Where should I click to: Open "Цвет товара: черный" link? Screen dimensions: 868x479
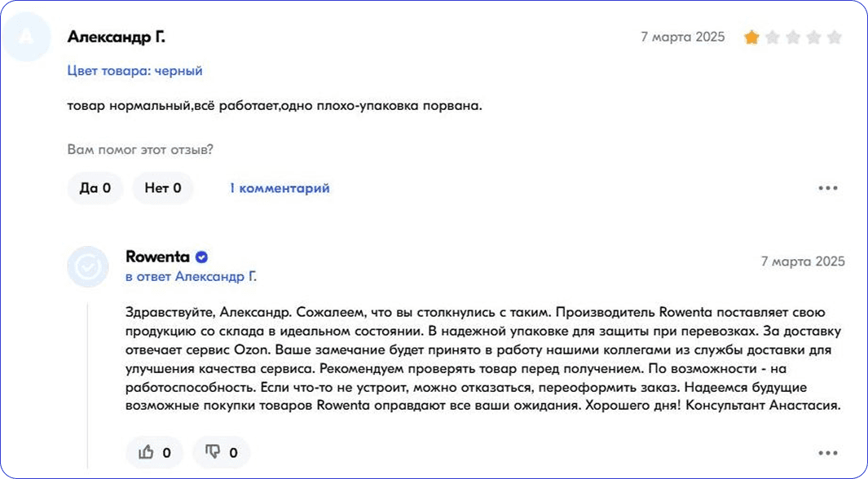tap(135, 71)
